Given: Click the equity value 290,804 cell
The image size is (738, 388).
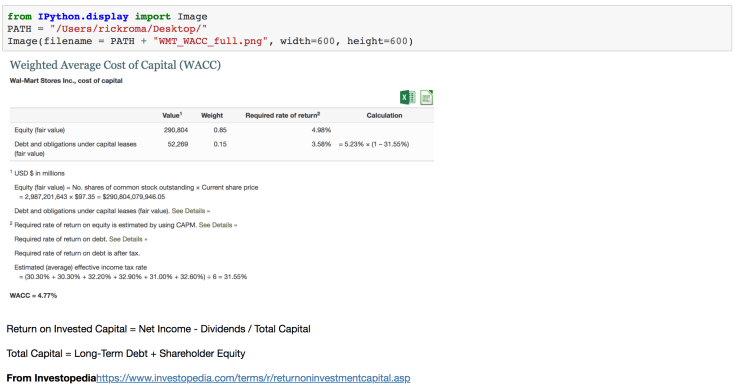Looking at the screenshot, I should pyautogui.click(x=176, y=130).
